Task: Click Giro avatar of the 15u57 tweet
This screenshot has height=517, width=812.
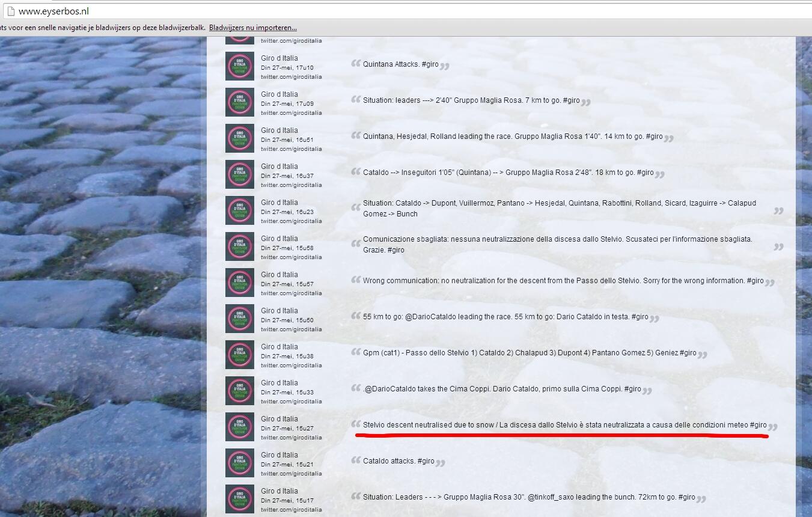Action: (240, 283)
